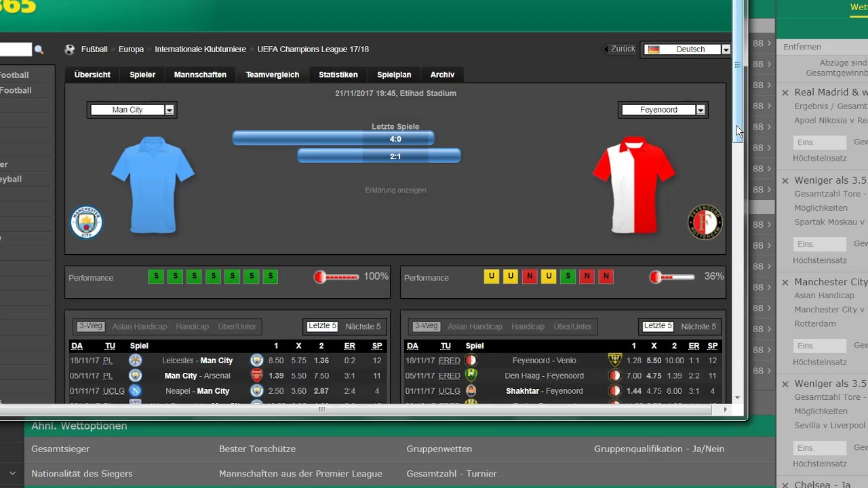Click Venlo crest in Feyenoord - Venlo row
868x488 pixels.
[x=614, y=361]
